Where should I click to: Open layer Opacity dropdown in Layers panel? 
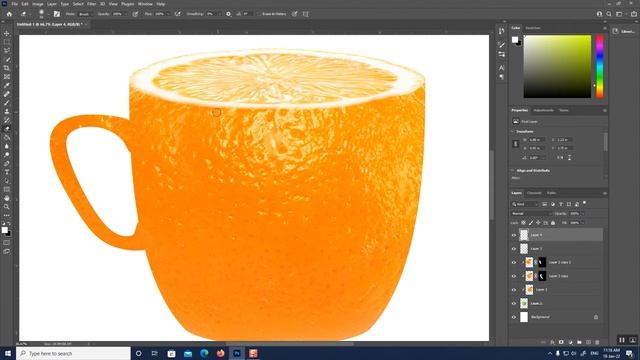click(582, 213)
